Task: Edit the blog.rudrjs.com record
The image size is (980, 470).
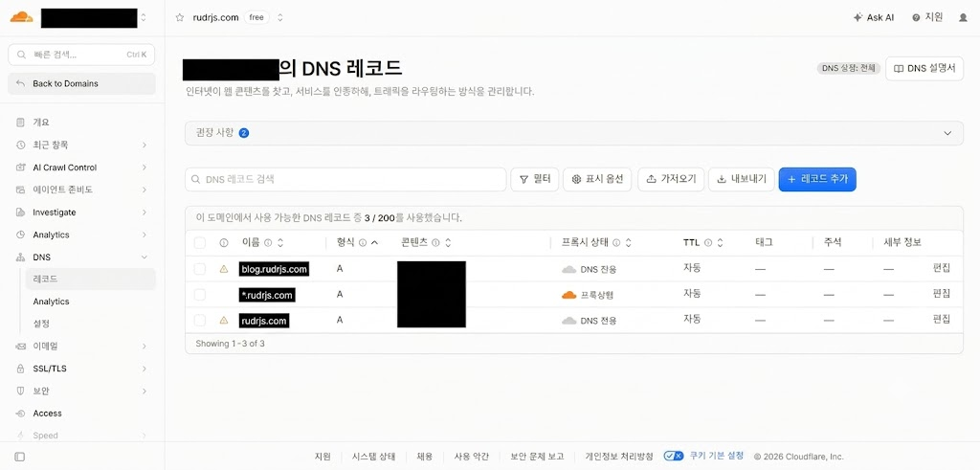Action: point(942,268)
